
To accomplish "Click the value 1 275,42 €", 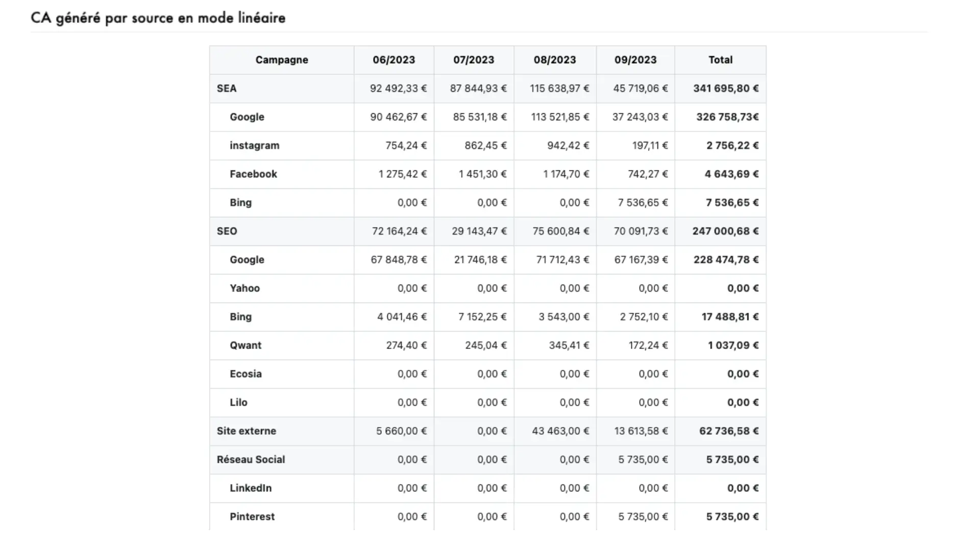I will (403, 174).
